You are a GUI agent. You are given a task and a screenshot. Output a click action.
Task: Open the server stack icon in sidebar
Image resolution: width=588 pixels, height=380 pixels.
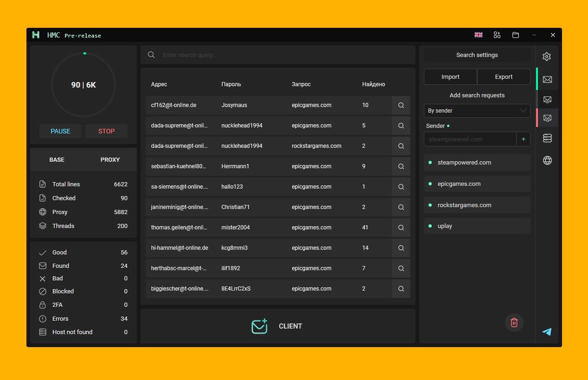[x=547, y=138]
